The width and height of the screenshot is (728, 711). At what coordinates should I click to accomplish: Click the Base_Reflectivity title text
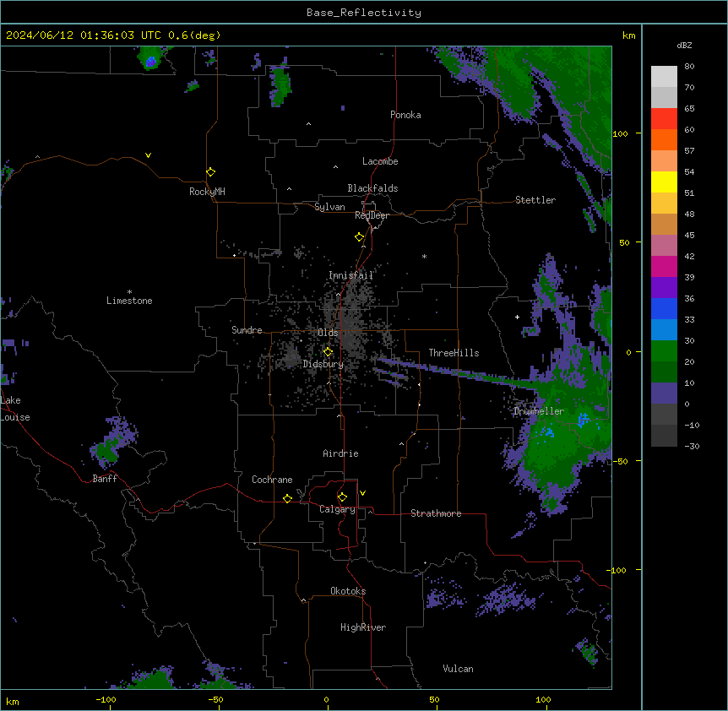click(x=364, y=13)
